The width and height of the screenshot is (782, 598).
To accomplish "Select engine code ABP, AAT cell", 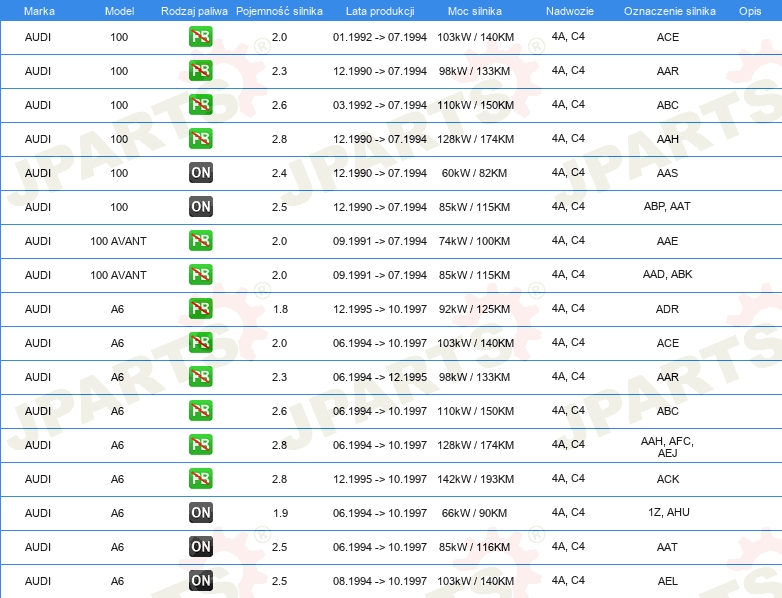I will (x=667, y=206).
